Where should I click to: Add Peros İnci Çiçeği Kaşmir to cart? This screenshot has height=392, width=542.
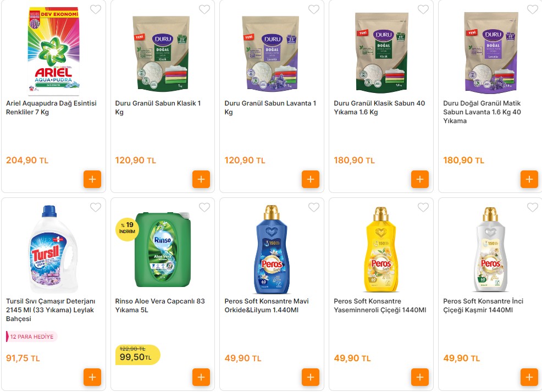coord(529,377)
